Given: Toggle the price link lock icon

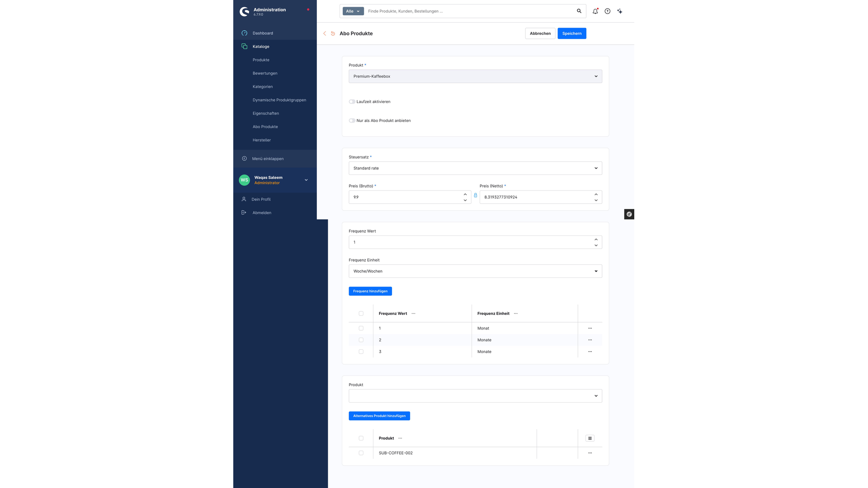Looking at the screenshot, I should pyautogui.click(x=476, y=195).
